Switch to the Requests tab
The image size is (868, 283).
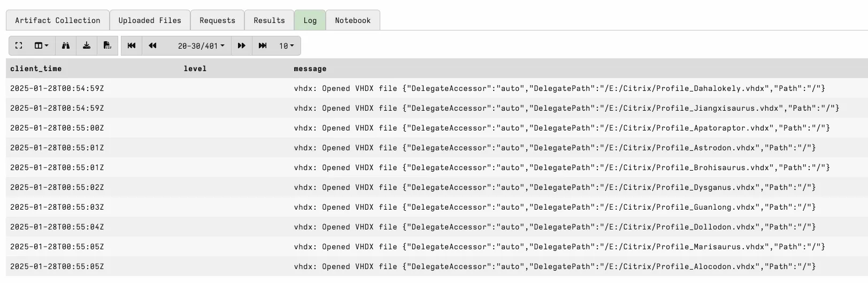pos(217,20)
